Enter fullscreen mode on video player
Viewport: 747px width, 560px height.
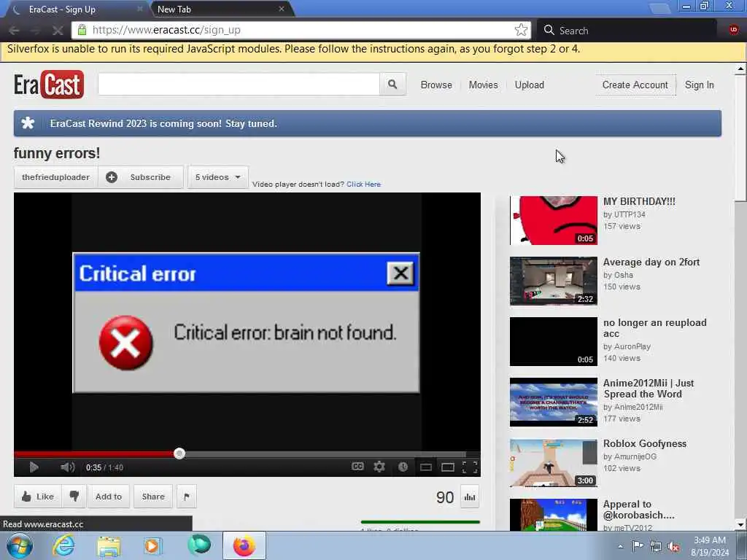470,467
